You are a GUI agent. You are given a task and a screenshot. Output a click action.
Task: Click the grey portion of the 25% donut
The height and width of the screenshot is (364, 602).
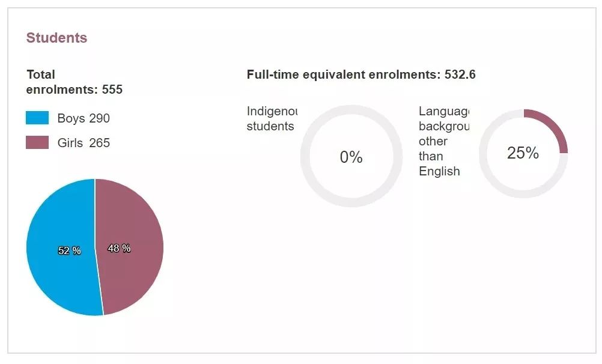click(x=499, y=184)
